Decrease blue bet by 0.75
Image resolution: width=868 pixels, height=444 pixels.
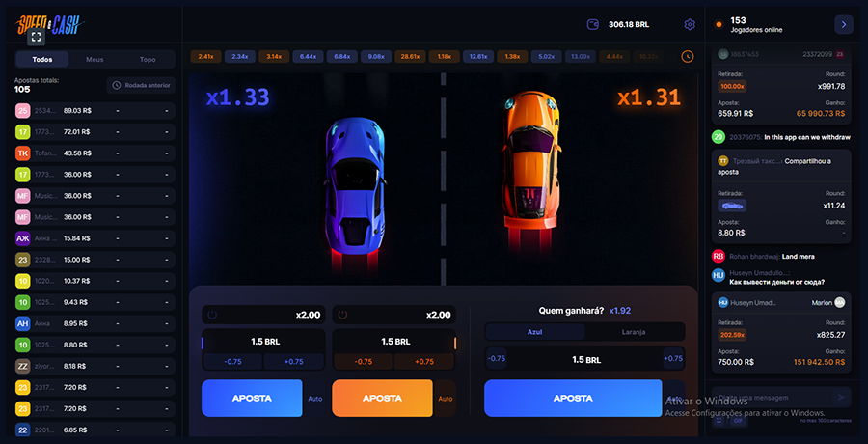click(x=232, y=361)
